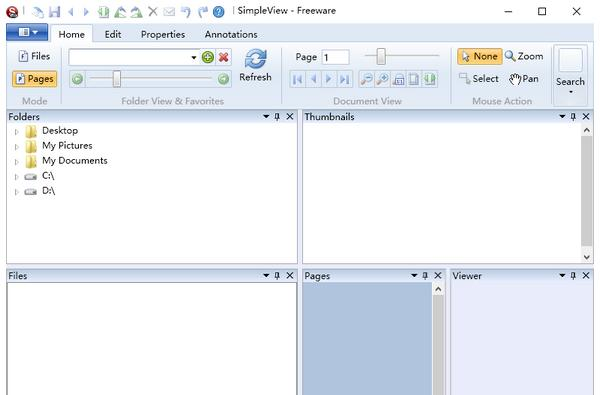This screenshot has height=395, width=600.
Task: Open the Edit ribbon tab
Action: [113, 34]
